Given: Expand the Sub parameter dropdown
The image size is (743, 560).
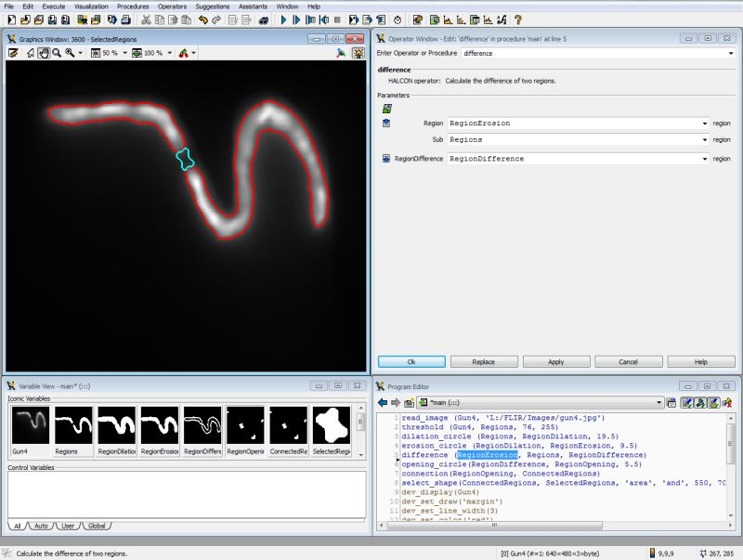Looking at the screenshot, I should (705, 140).
